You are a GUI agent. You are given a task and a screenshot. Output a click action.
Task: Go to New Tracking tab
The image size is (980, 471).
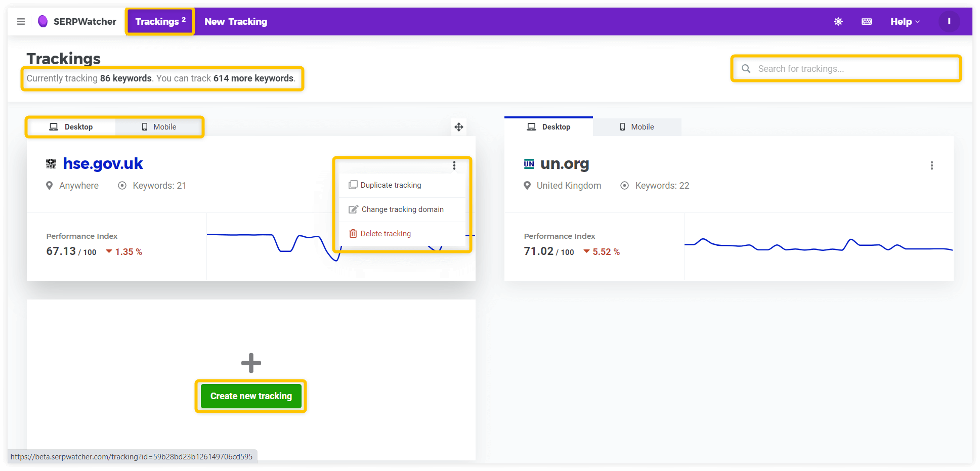click(x=236, y=22)
